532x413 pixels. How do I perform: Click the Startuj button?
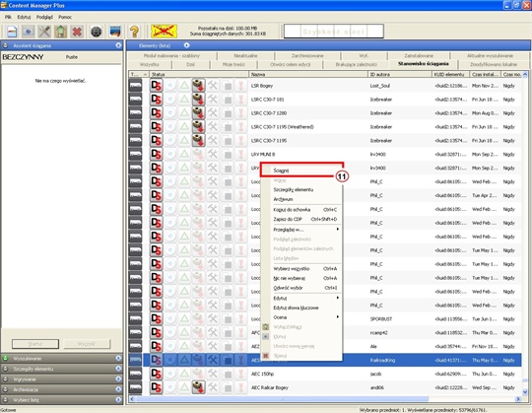[x=35, y=344]
